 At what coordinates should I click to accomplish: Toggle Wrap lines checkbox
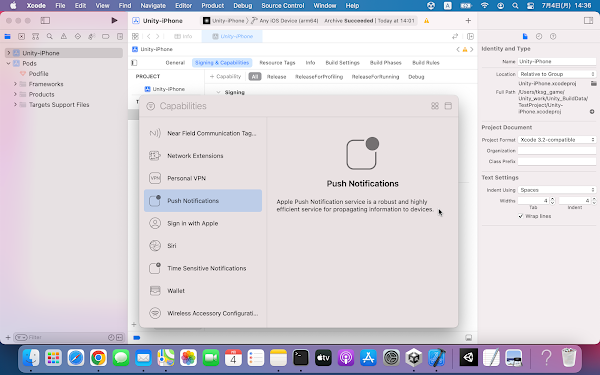coord(520,216)
